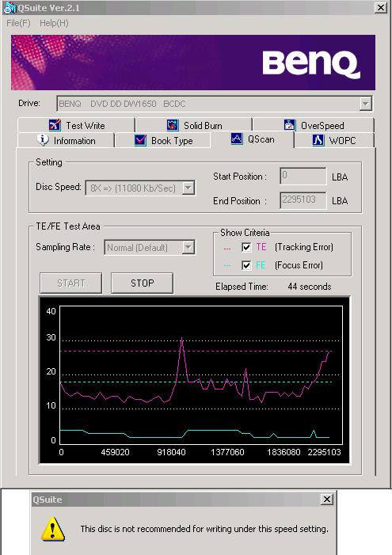
Task: Click the Solid Burn tab icon
Action: click(x=173, y=125)
